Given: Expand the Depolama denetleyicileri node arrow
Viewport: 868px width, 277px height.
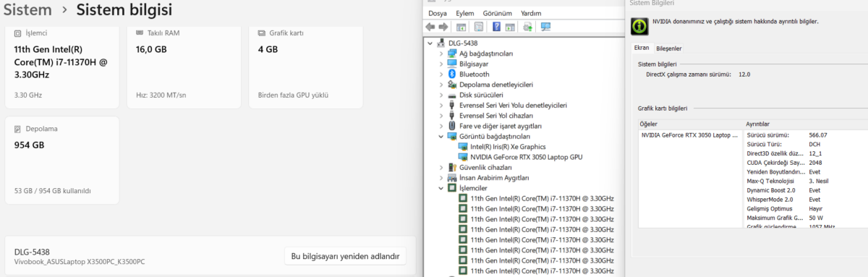Looking at the screenshot, I should click(x=442, y=85).
